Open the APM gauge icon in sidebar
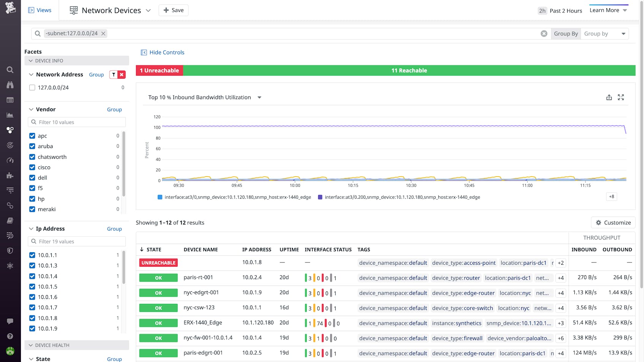The image size is (644, 362). [10, 160]
